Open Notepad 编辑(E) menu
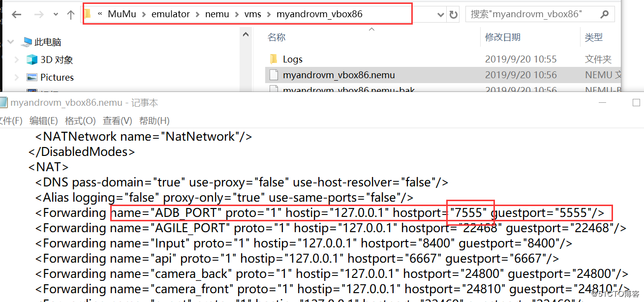The height and width of the screenshot is (302, 644). pyautogui.click(x=44, y=121)
